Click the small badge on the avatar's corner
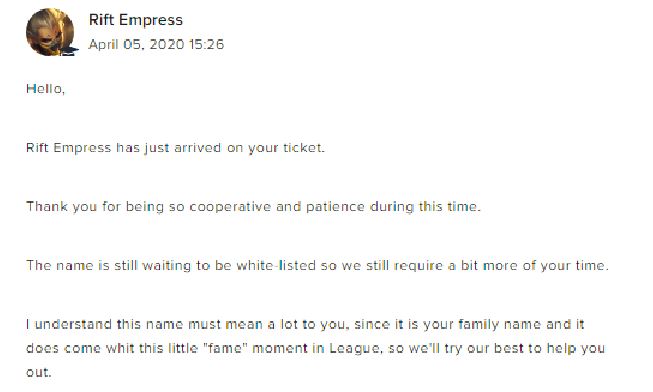This screenshot has height=392, width=653. point(69,51)
